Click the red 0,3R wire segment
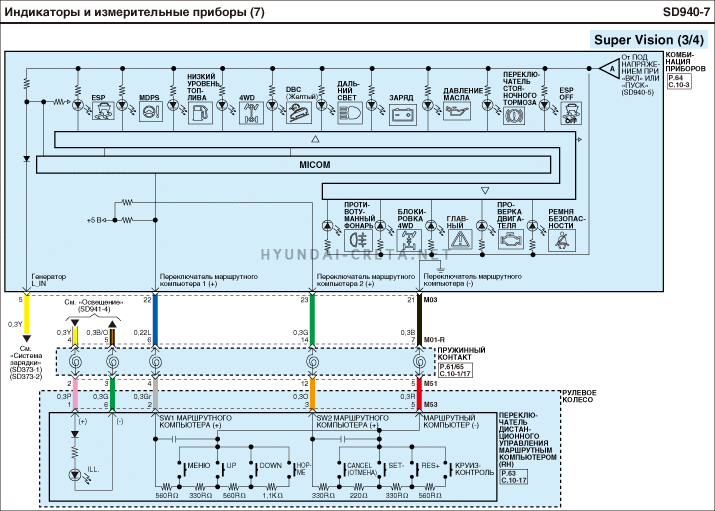The image size is (715, 511). click(420, 394)
